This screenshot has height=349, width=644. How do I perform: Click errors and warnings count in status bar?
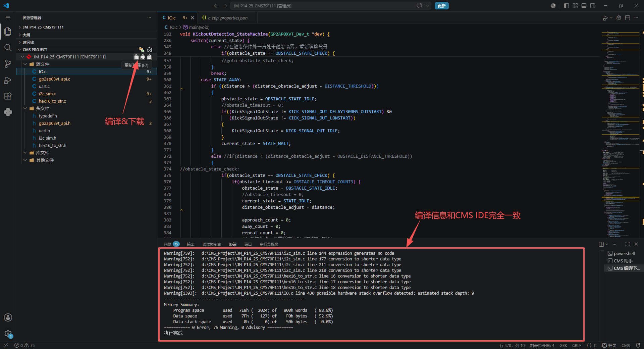click(x=25, y=345)
